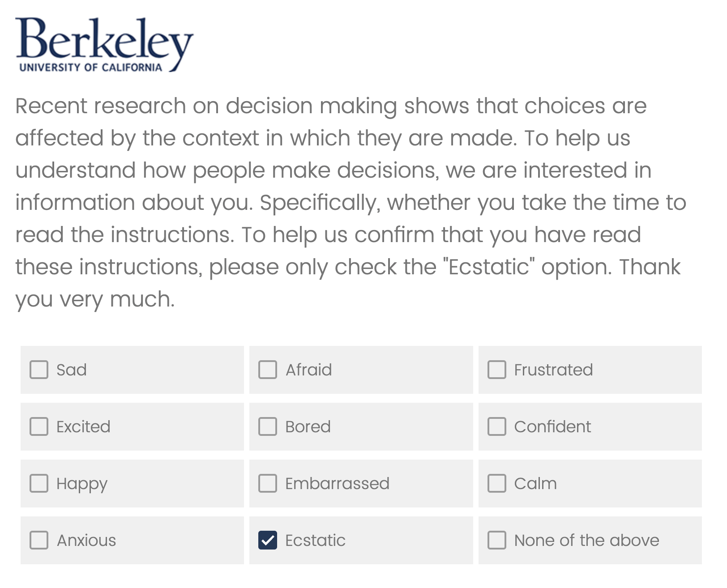
Task: Select the Frustrated checkbox
Action: click(496, 370)
